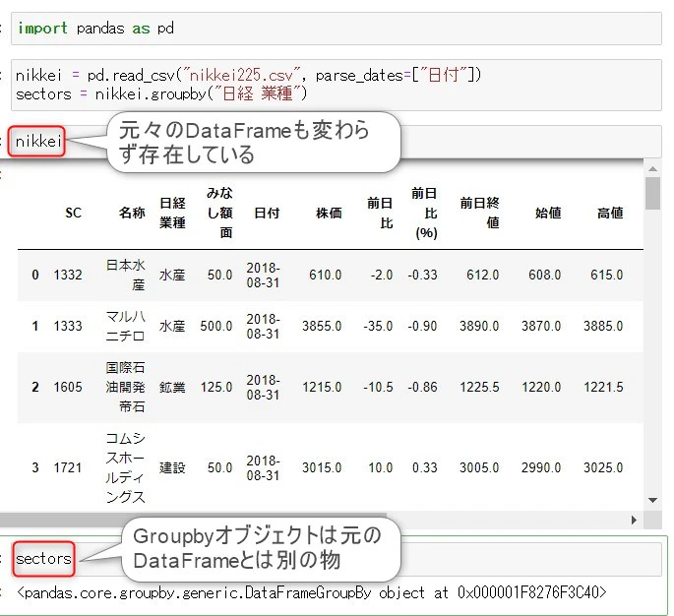Click previous close 3890.0
This screenshot has height=616, width=674.
[479, 326]
